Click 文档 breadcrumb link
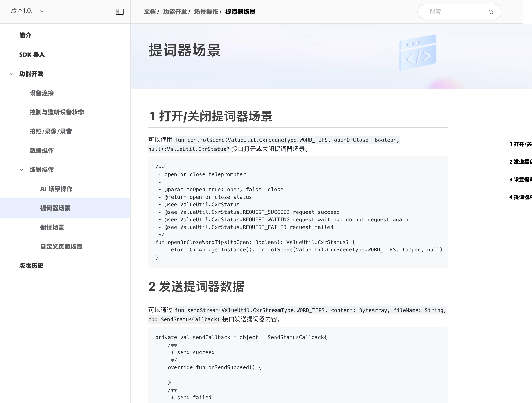The image size is (532, 403). pyautogui.click(x=150, y=12)
